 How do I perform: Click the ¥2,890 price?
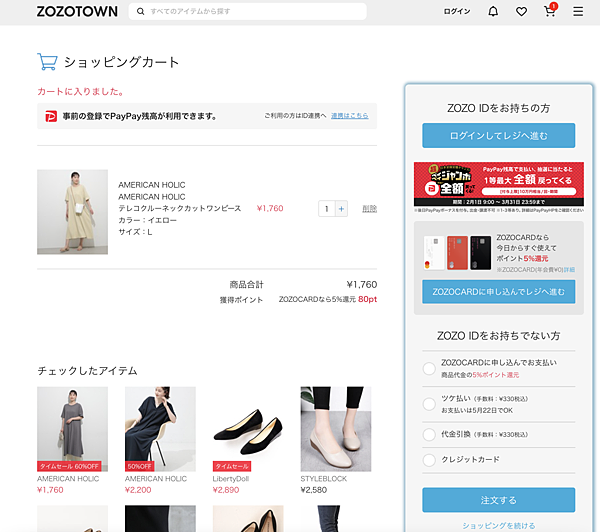(226, 490)
